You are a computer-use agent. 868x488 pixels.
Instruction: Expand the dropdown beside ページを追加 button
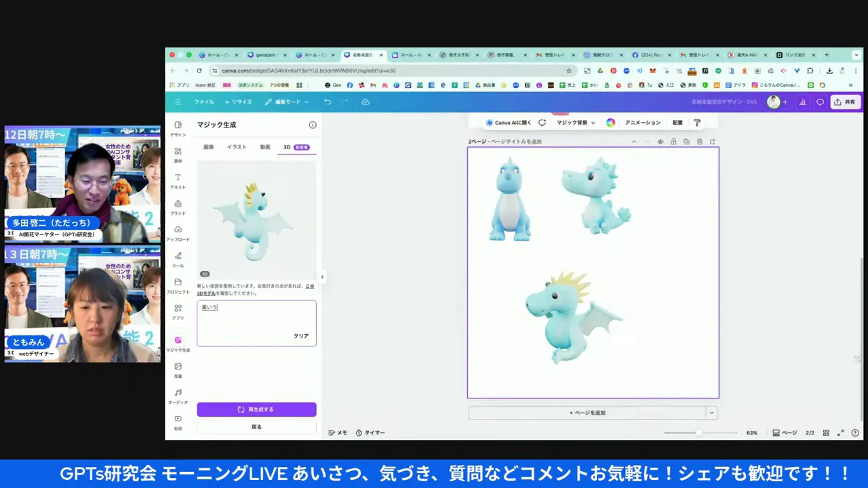(x=711, y=413)
